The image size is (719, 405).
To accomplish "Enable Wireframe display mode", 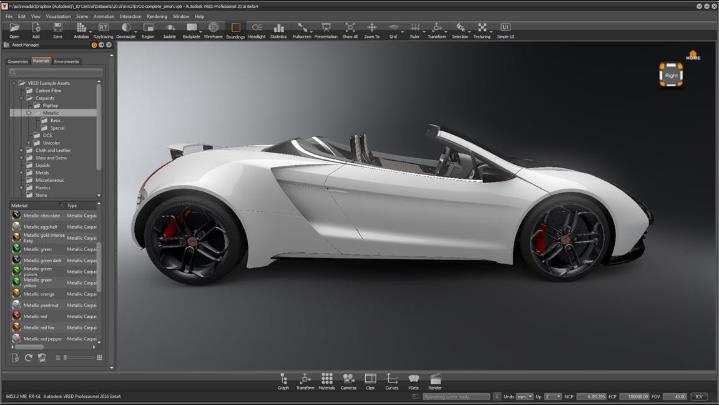I will [x=212, y=30].
